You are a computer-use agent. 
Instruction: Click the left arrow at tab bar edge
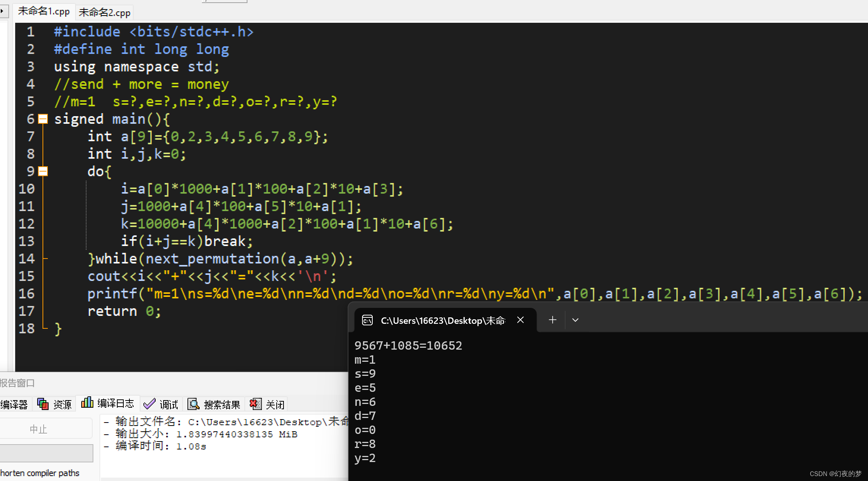[x=2, y=11]
